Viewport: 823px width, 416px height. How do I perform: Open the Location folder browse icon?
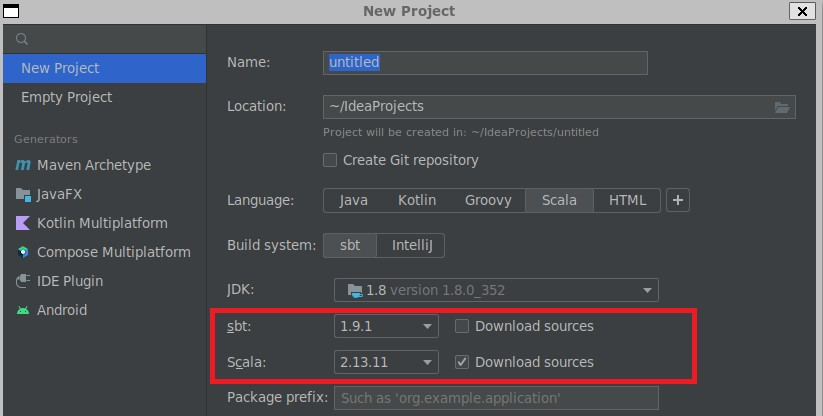[x=782, y=107]
